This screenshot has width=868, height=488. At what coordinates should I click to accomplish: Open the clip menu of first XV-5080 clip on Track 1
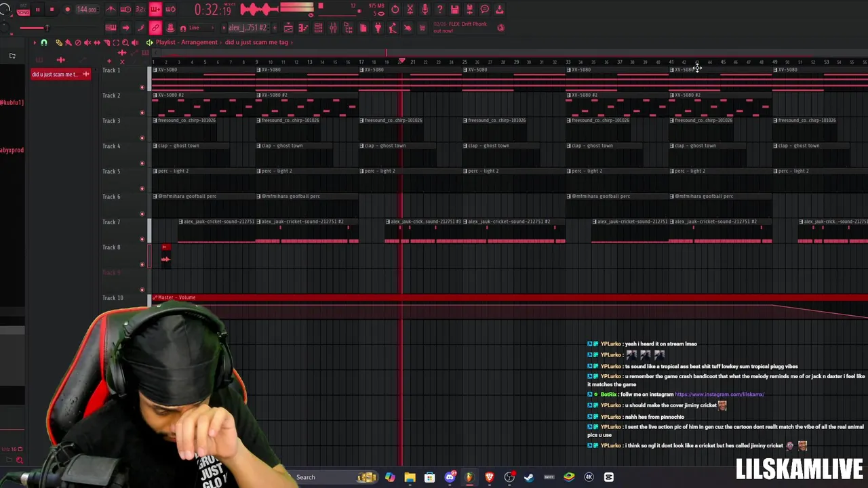[x=155, y=70]
